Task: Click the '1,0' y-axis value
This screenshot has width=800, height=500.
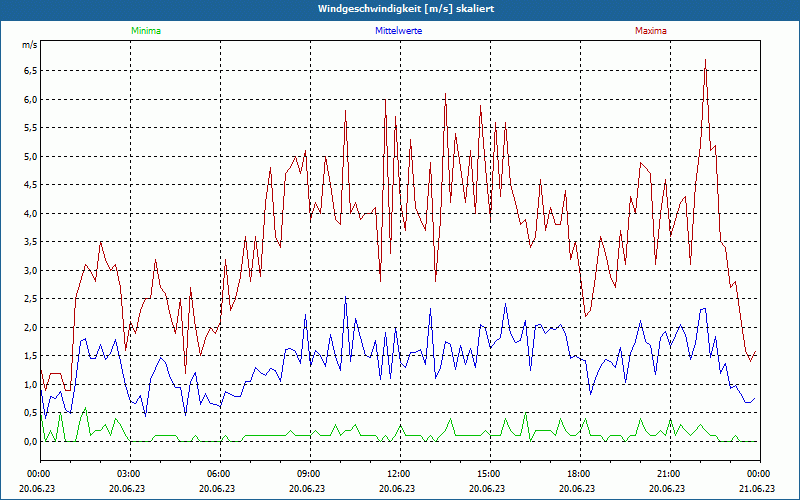Action: click(31, 385)
